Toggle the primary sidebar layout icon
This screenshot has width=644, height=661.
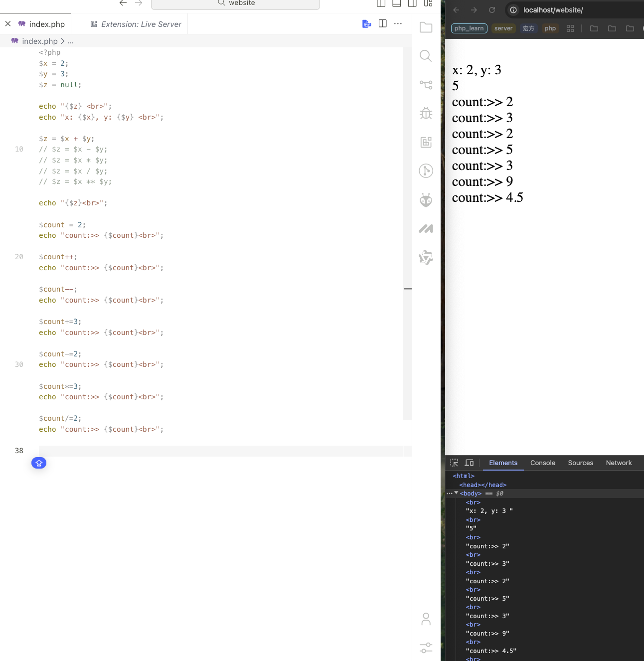pyautogui.click(x=381, y=3)
